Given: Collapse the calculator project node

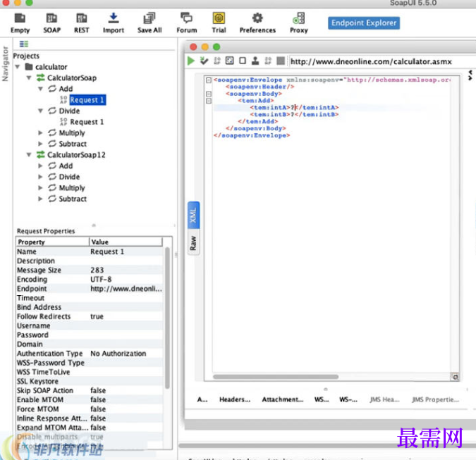Looking at the screenshot, I should [18, 67].
